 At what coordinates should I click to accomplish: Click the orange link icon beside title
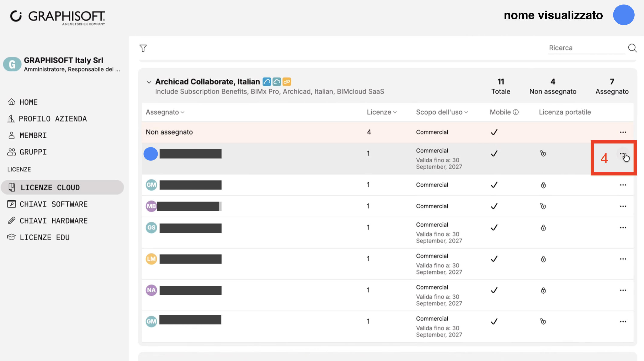(x=287, y=82)
